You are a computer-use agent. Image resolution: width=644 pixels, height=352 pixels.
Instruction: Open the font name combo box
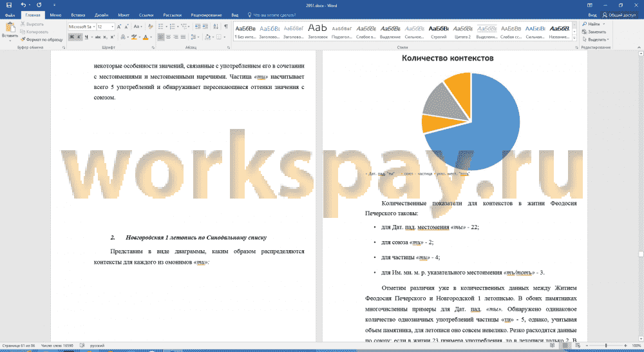pyautogui.click(x=82, y=26)
